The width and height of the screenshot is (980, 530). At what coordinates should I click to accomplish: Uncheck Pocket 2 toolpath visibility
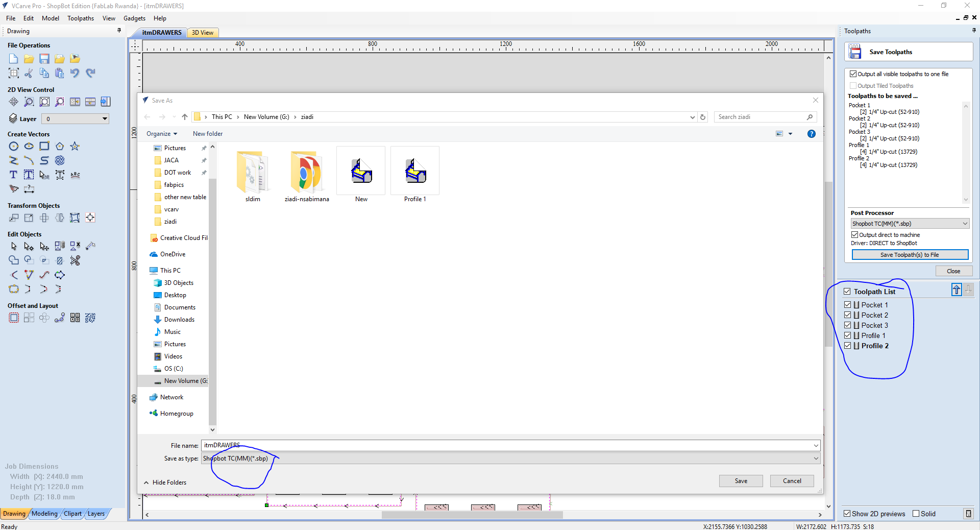[x=848, y=315]
